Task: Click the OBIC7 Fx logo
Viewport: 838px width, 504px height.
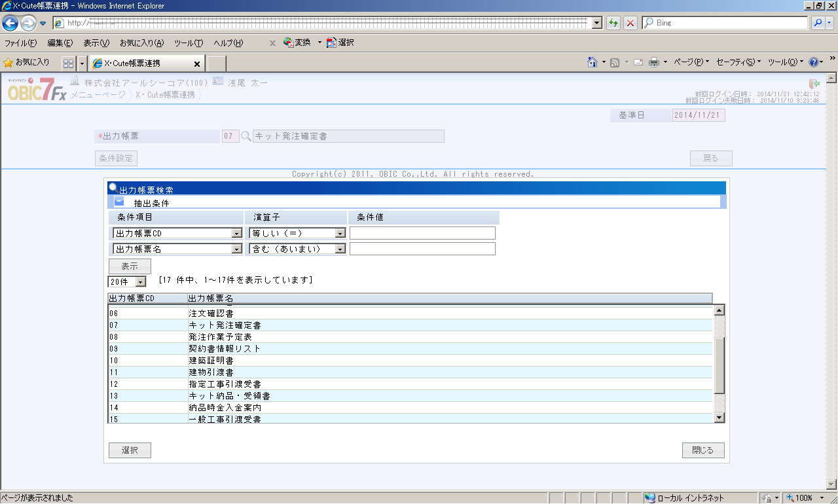Action: coord(37,89)
